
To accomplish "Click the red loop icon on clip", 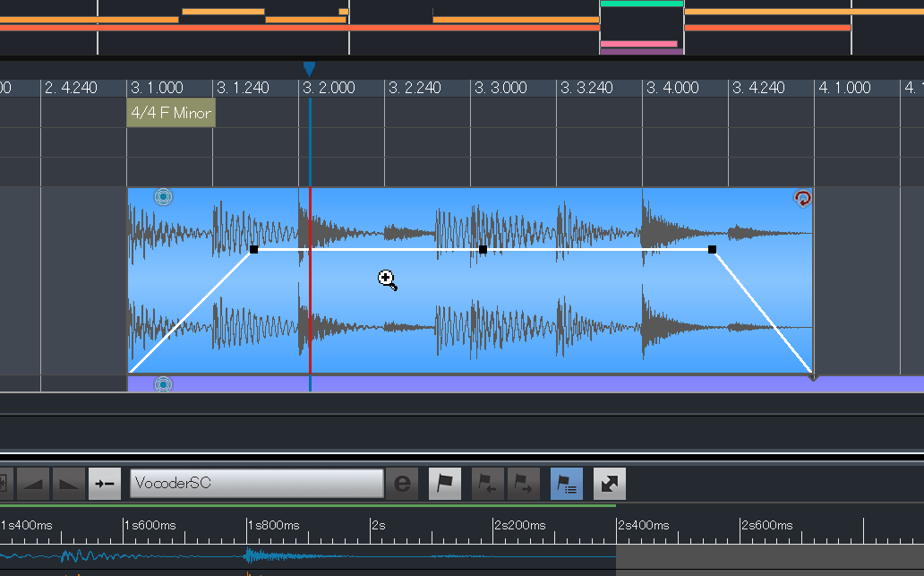I will (x=802, y=198).
